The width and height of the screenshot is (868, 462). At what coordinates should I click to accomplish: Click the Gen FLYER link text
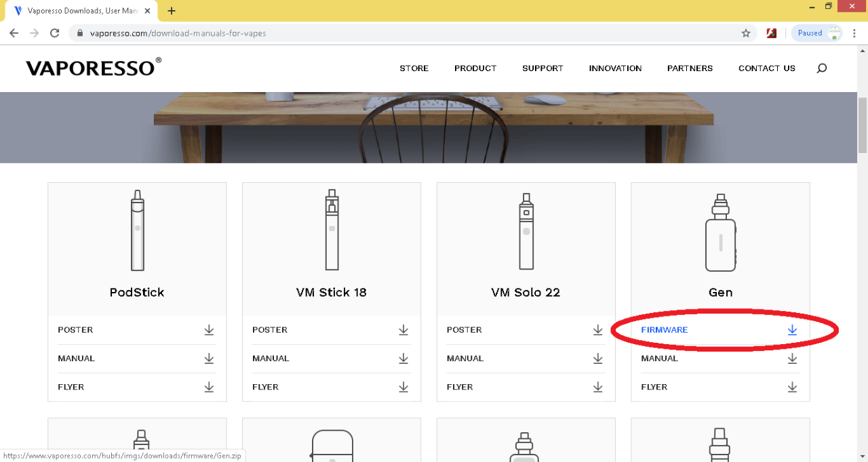[654, 387]
